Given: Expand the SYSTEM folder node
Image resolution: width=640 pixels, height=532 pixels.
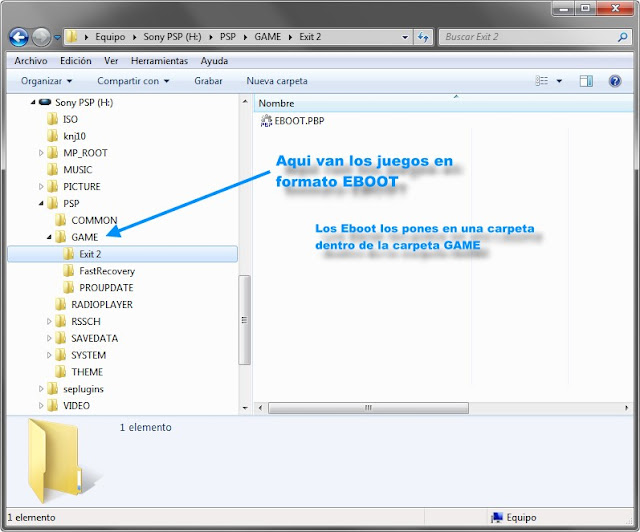Looking at the screenshot, I should [x=49, y=355].
